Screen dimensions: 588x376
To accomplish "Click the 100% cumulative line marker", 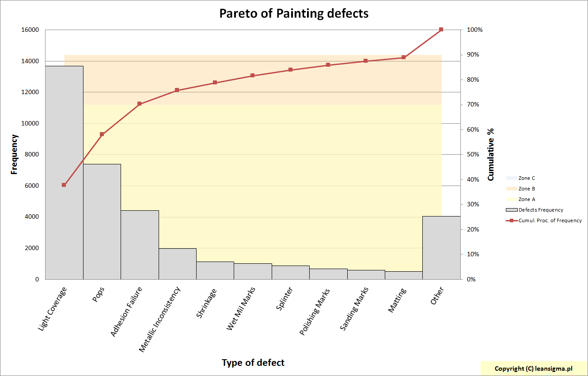I will pos(441,30).
